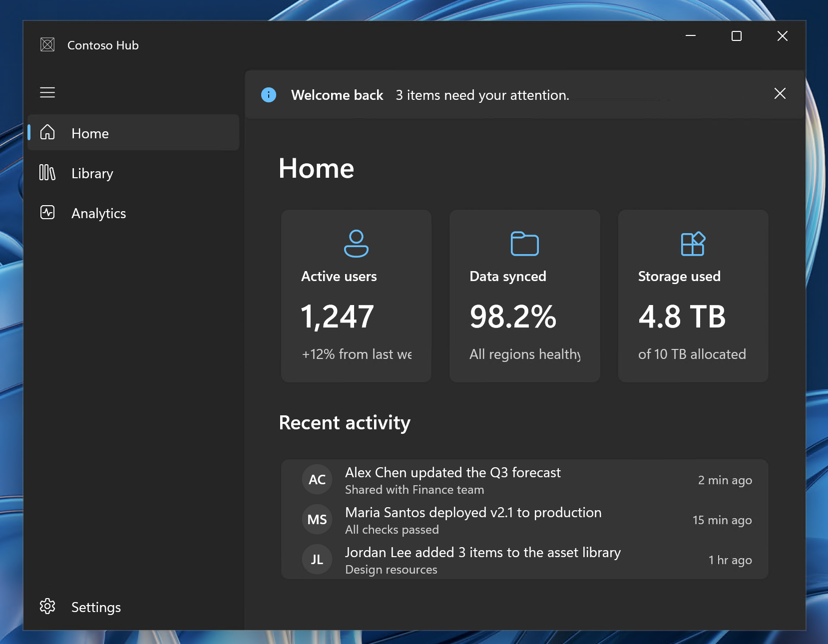Open 'Alex Chen updated the Q3 forecast' entry
Image resolution: width=828 pixels, height=644 pixels.
(524, 480)
